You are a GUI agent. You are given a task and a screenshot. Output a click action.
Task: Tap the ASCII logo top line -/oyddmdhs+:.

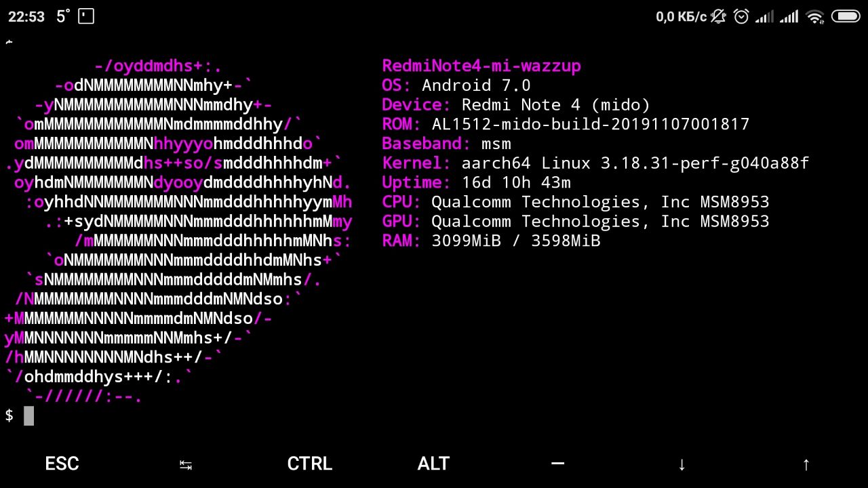click(x=158, y=66)
